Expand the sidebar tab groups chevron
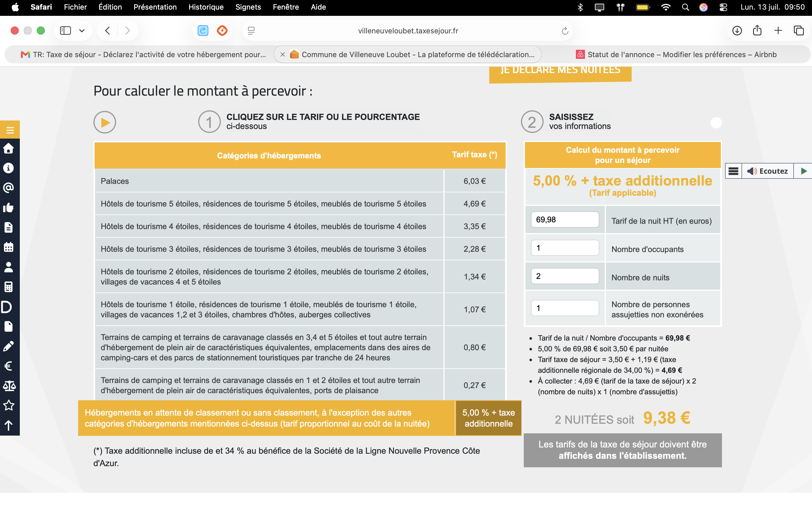This screenshot has height=508, width=812. 82,31
